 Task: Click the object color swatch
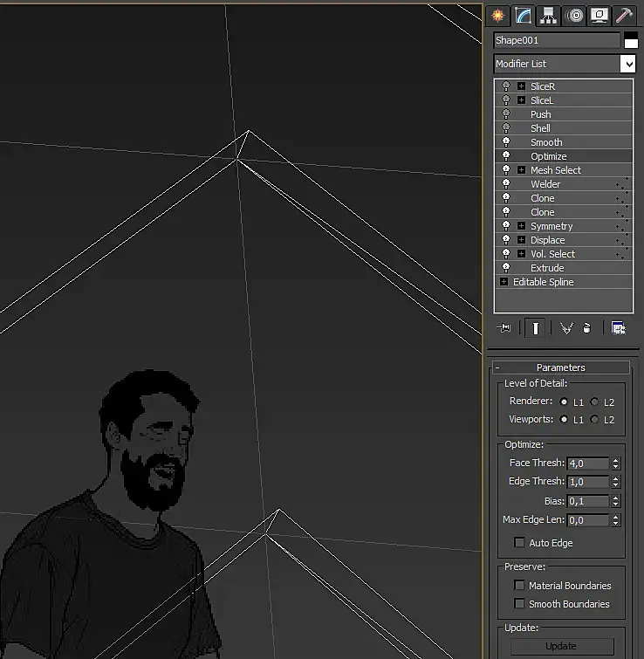631,40
